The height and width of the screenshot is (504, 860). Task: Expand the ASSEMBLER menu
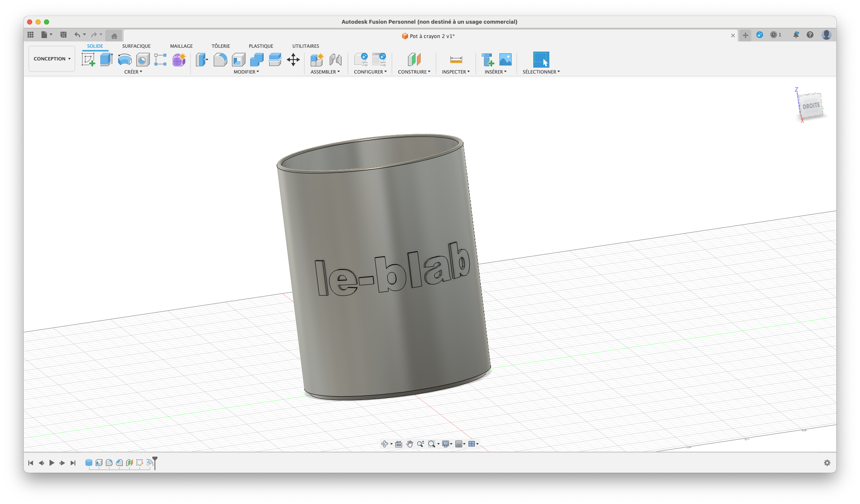pos(325,72)
